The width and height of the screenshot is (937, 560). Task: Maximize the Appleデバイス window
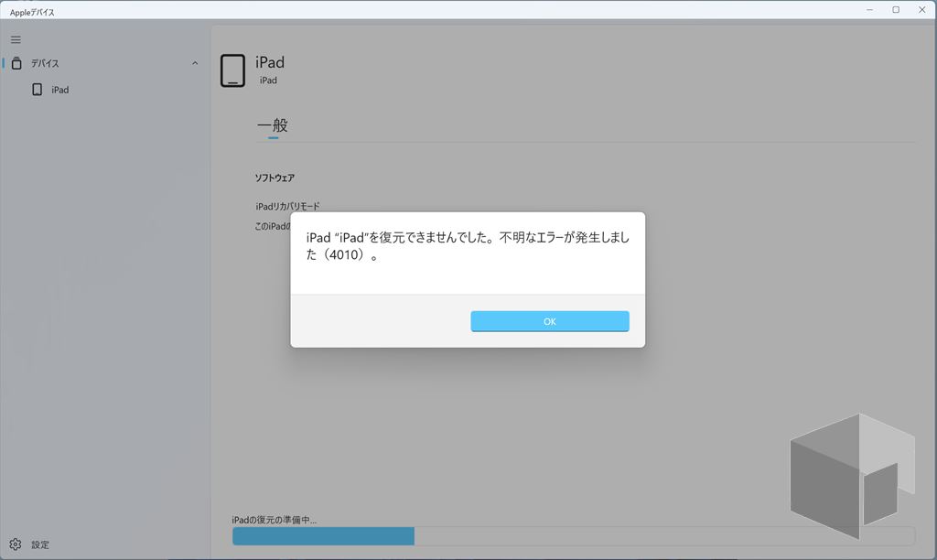point(896,9)
